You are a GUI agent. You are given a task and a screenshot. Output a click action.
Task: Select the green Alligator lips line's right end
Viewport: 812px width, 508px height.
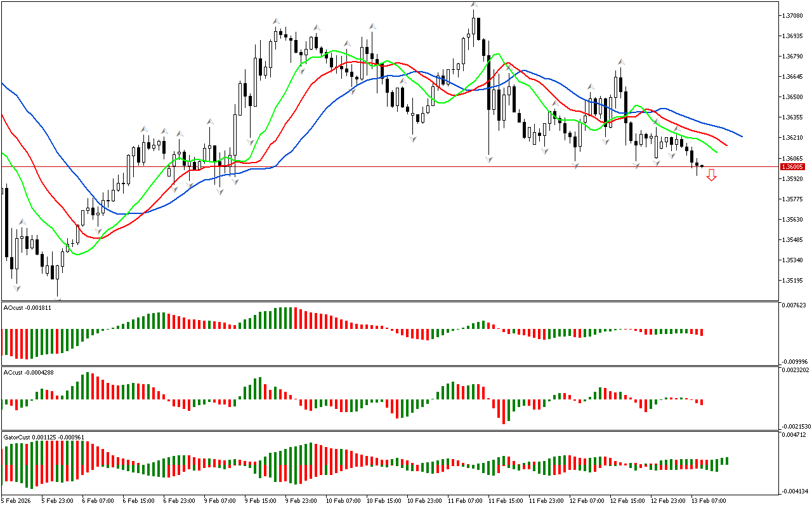[716, 152]
